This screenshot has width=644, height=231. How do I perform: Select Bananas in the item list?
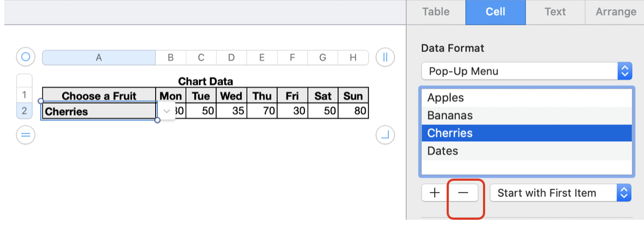526,115
